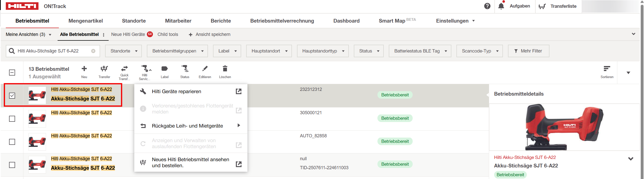Clear the search field with the X icon
Image resolution: width=644 pixels, height=179 pixels.
(93, 51)
